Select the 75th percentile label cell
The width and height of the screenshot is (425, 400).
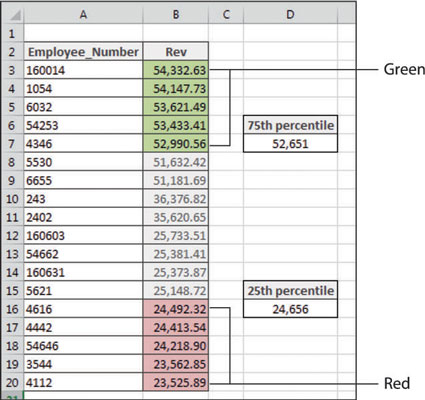click(290, 125)
